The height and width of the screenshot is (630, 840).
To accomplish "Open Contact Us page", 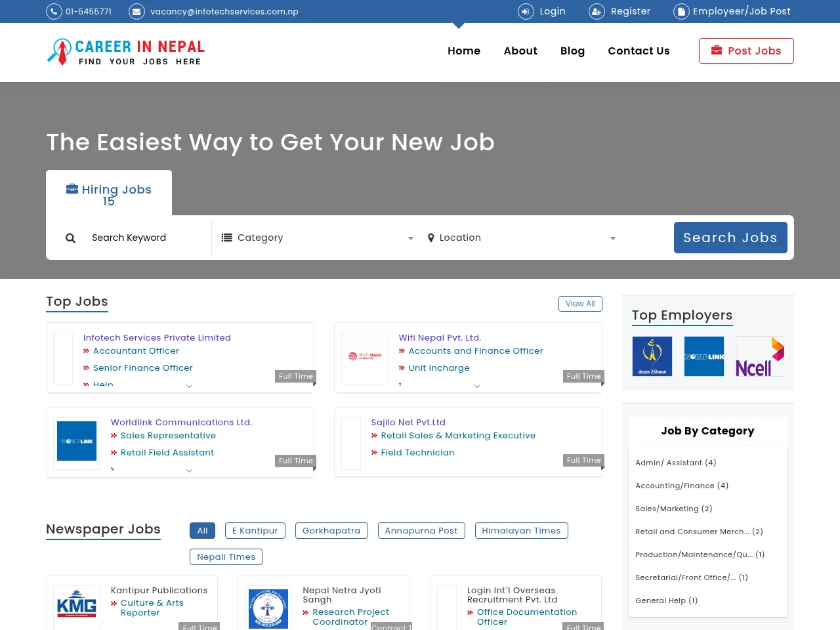I will tap(639, 51).
